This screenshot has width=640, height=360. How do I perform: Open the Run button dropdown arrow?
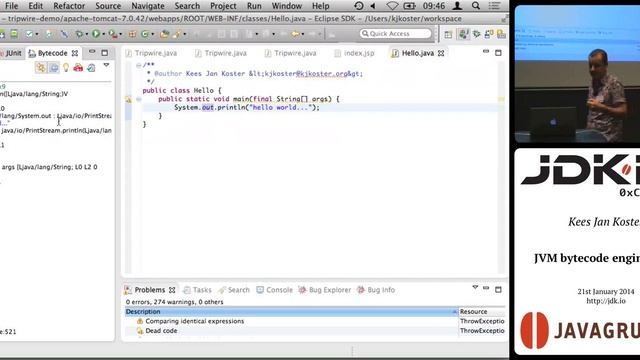click(103, 35)
